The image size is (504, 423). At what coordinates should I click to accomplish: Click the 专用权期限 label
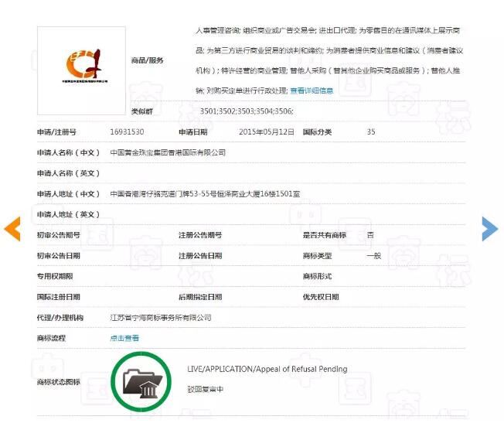pos(55,276)
